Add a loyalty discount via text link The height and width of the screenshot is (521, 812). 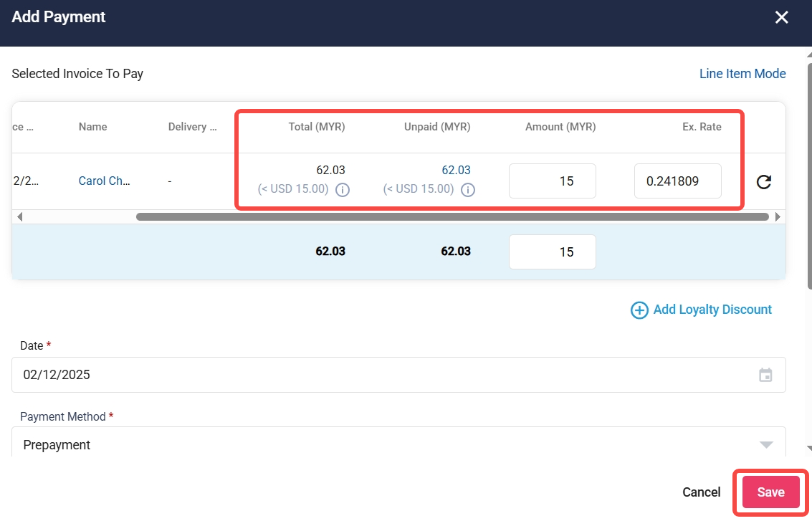[712, 310]
